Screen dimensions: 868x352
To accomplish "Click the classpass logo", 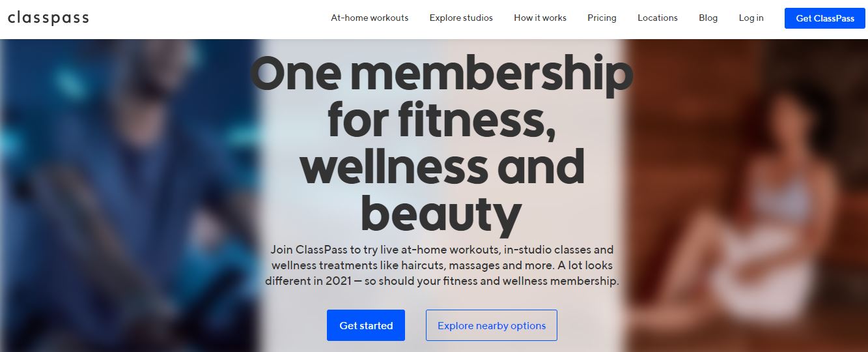I will [x=48, y=18].
